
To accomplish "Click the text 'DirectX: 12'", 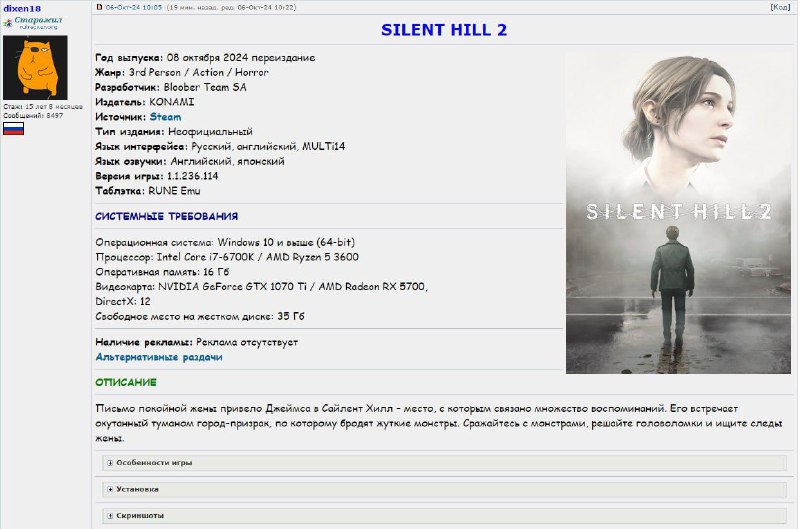I will [123, 301].
